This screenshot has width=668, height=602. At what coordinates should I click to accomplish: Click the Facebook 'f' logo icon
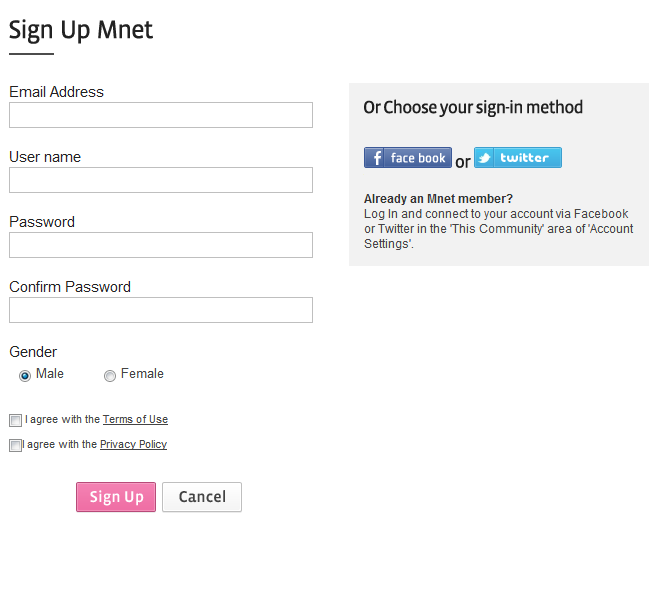click(x=374, y=158)
